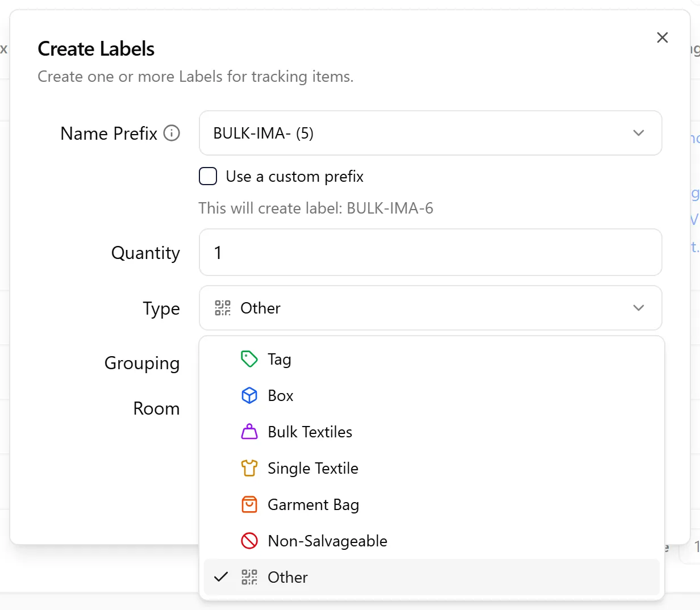Screen dimensions: 700x610
Task: Choose Single Textile type option
Action: click(x=432, y=468)
